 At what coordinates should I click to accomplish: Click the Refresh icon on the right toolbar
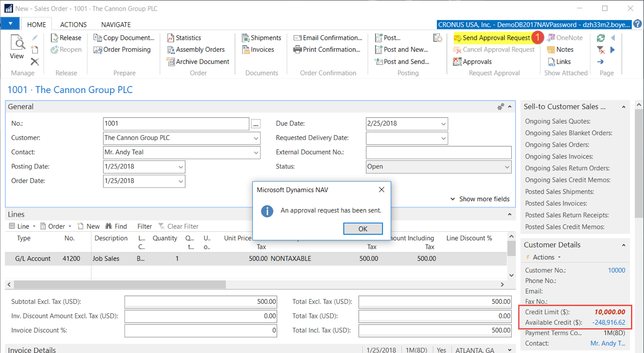(x=601, y=37)
